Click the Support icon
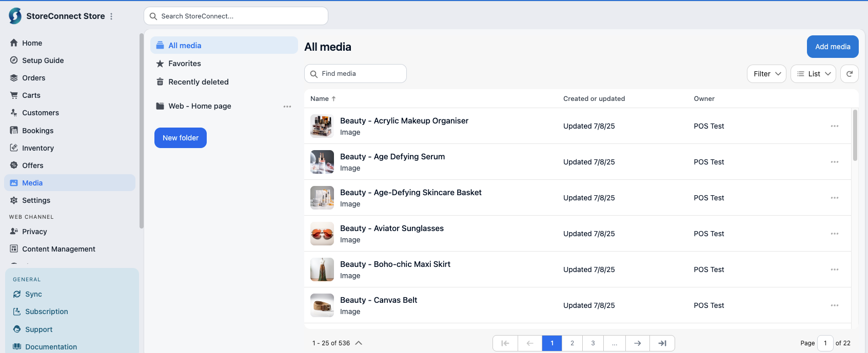Screen dimensions: 868x353 (17, 329)
